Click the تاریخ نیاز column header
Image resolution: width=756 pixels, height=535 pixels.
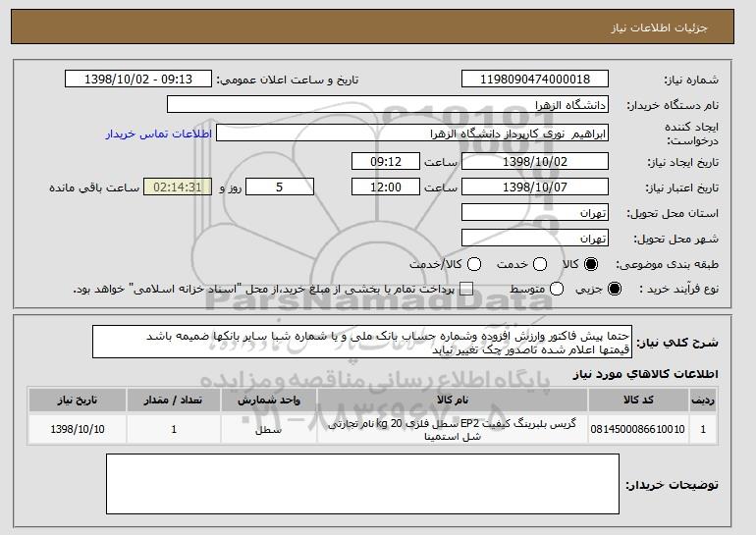pos(78,401)
